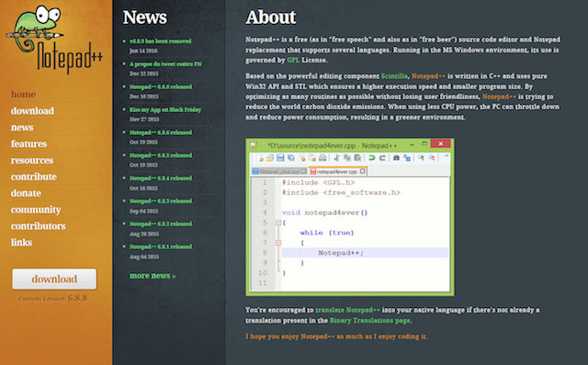Click 'Current Version: 6.8.8' text
The image size is (588, 365).
(x=53, y=299)
